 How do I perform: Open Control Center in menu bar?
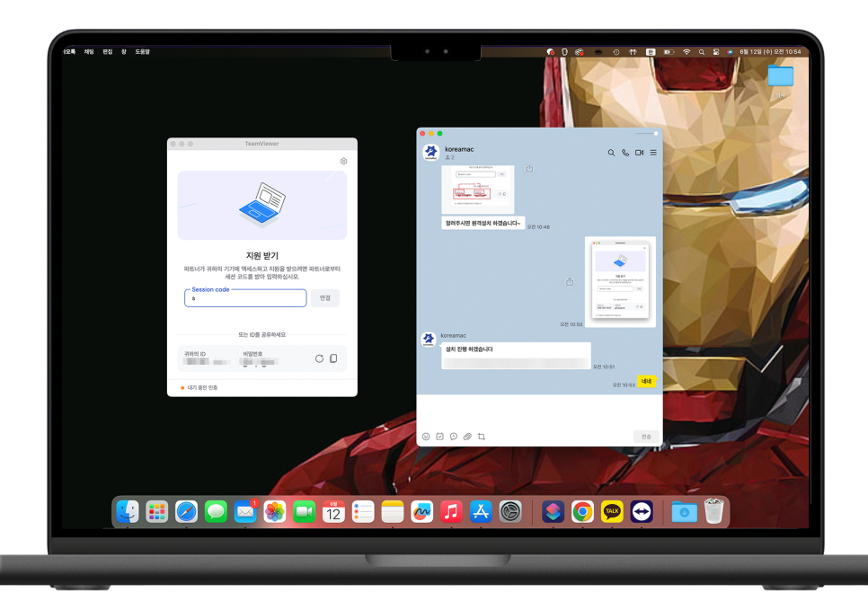point(716,51)
